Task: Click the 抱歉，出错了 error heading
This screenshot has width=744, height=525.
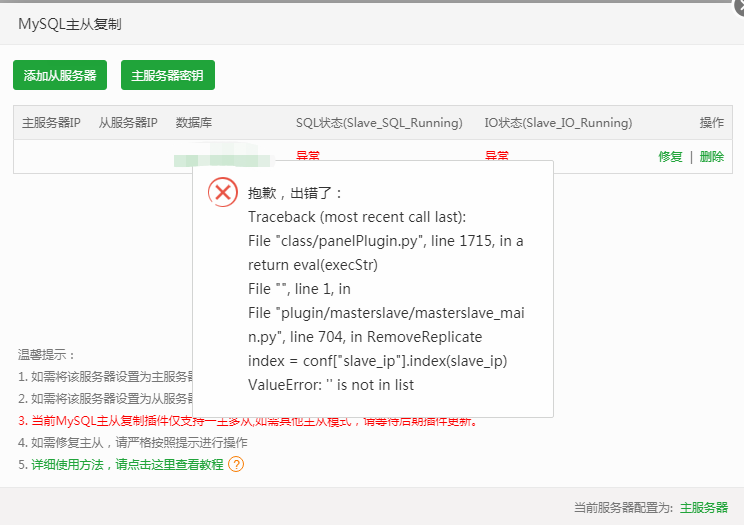Action: click(295, 193)
